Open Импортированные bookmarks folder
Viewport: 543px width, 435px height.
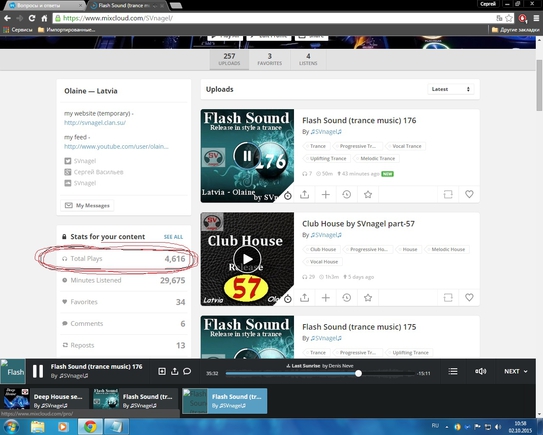click(x=66, y=30)
